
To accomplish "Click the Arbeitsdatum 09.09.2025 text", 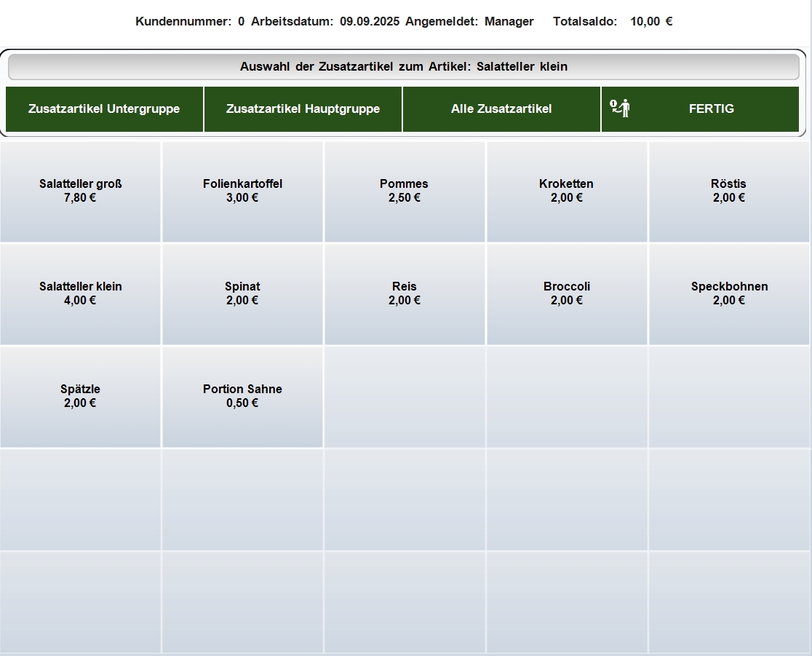I will (325, 21).
